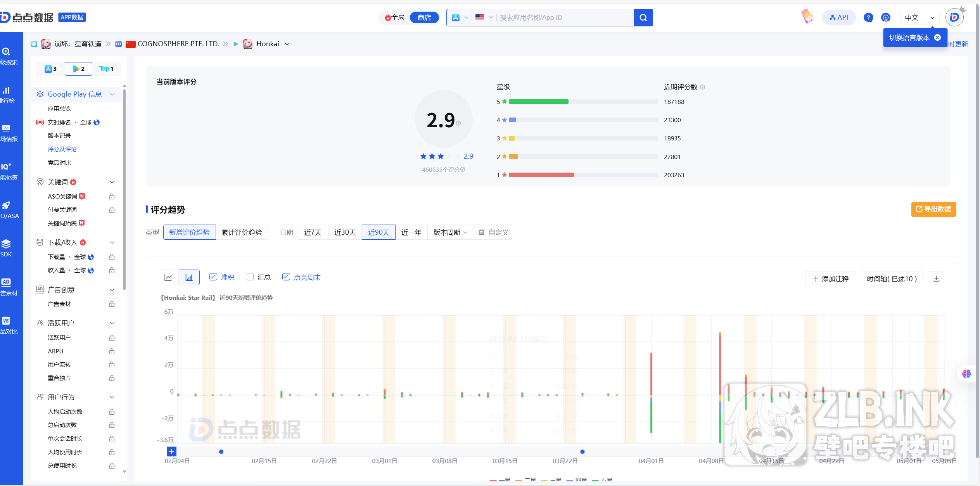Open the 中文 language dropdown
Screen dimensions: 980x486
920,17
